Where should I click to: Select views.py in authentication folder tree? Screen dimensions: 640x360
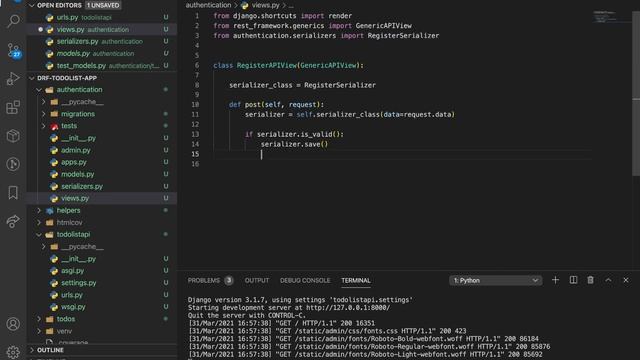point(102,198)
